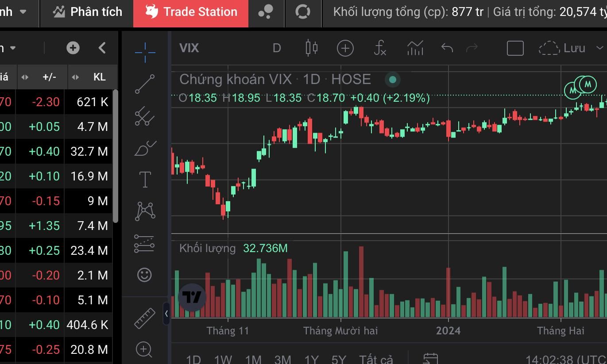The width and height of the screenshot is (607, 364).
Task: Click the Chứng khoán VIX chart title
Action: [x=275, y=80]
